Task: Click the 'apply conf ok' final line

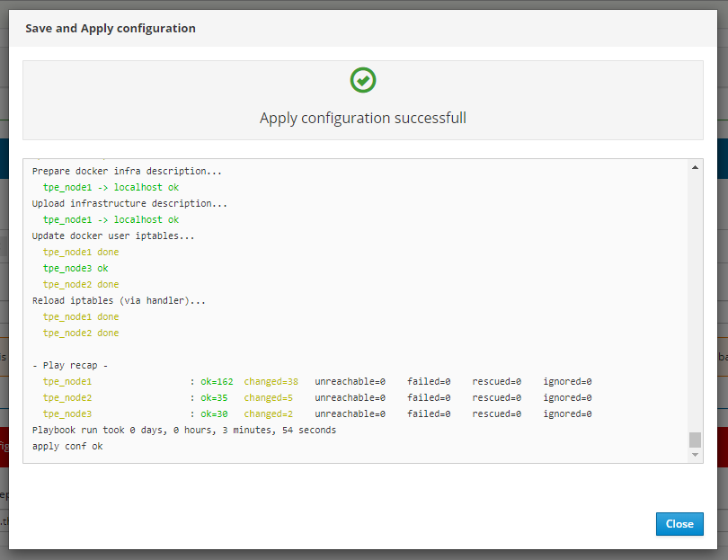Action: tap(67, 446)
